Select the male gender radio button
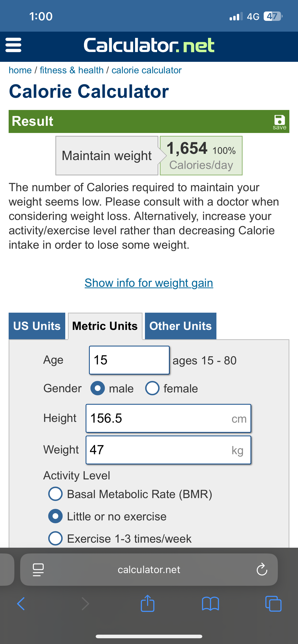This screenshot has height=644, width=298. tap(98, 388)
